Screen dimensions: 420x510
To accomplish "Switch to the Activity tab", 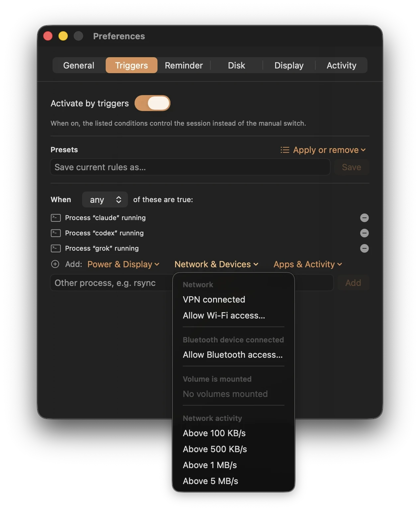I will pyautogui.click(x=342, y=65).
